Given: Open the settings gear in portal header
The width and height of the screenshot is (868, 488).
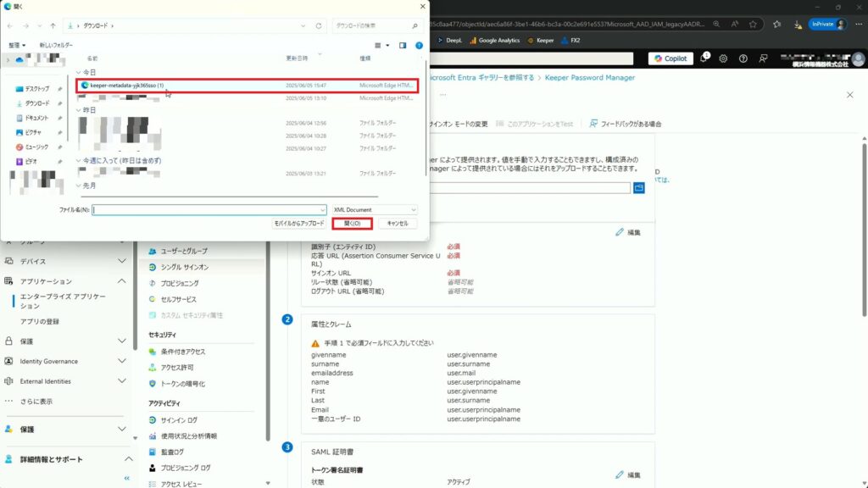Looking at the screenshot, I should (723, 58).
